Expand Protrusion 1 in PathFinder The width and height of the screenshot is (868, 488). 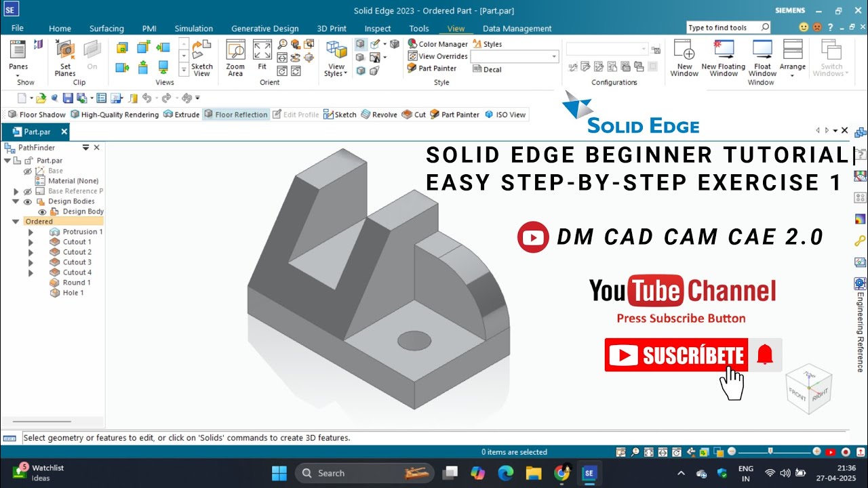tap(31, 232)
